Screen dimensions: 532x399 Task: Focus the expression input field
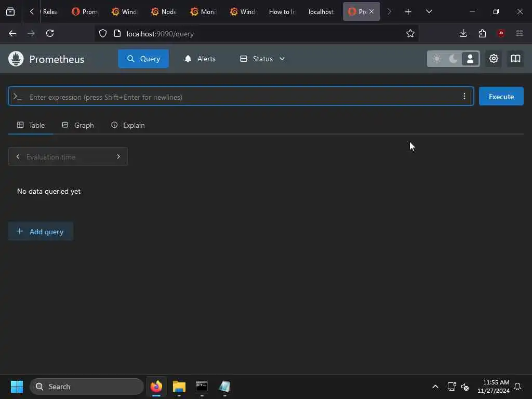tap(241, 97)
